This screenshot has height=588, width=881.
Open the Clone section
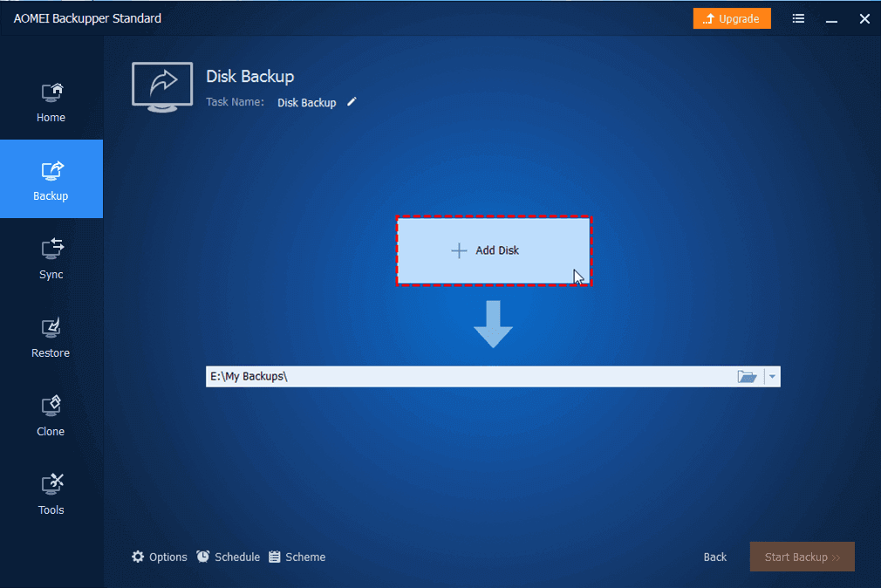click(x=51, y=415)
